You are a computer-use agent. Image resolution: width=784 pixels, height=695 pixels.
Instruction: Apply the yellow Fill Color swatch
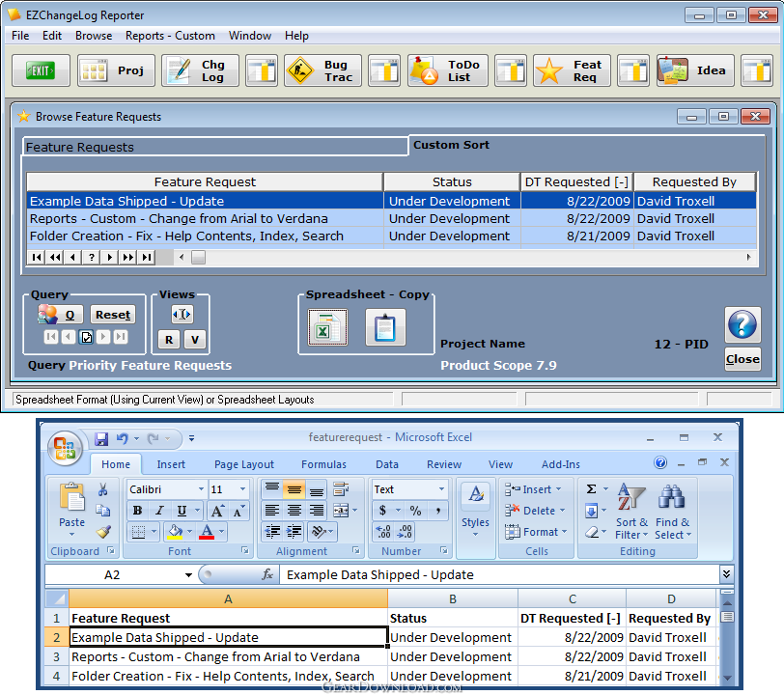[x=175, y=532]
